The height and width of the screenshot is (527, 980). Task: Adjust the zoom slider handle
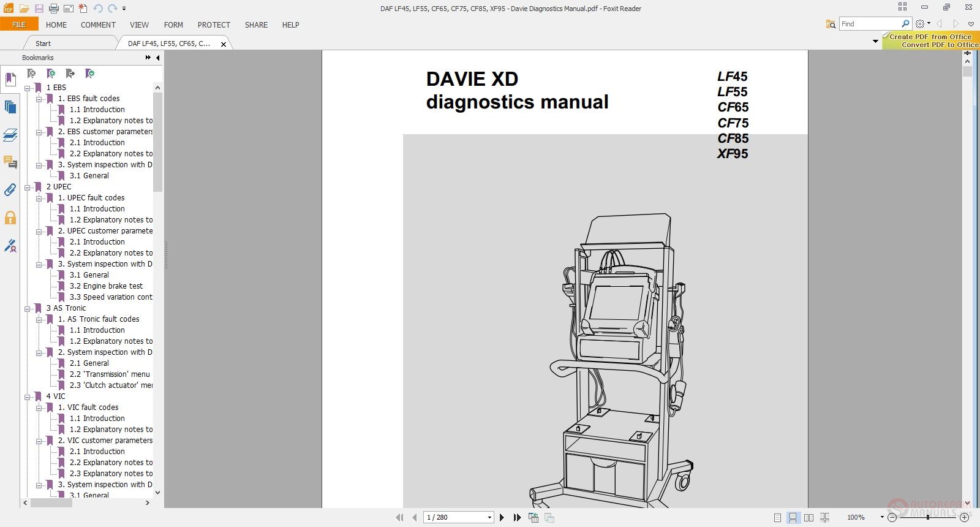[928, 518]
